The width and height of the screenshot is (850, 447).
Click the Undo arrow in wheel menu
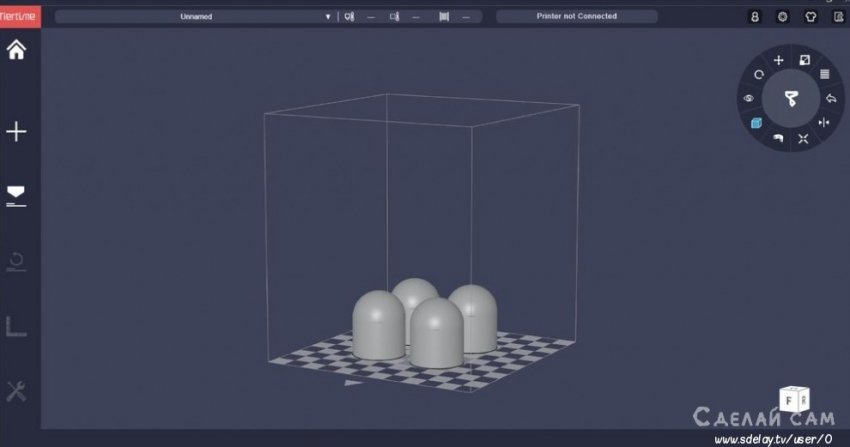pyautogui.click(x=831, y=98)
